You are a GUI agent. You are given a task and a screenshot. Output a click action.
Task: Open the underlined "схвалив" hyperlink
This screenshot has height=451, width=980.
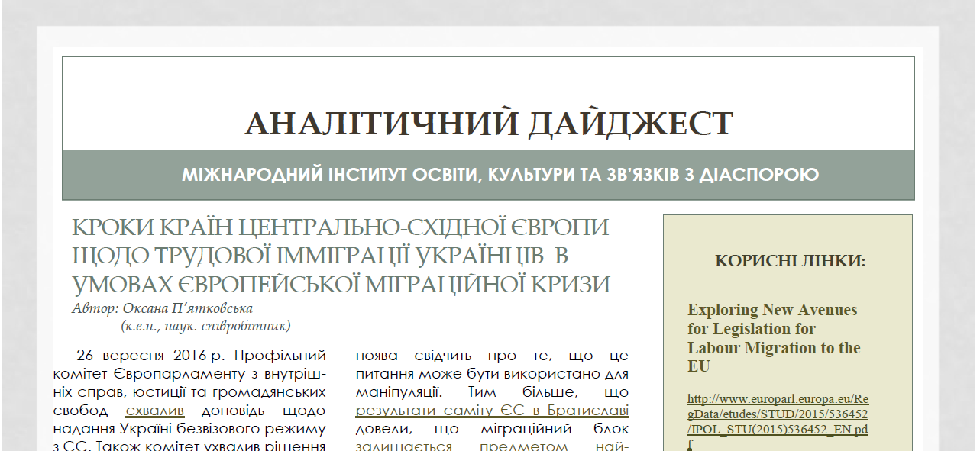coord(155,411)
